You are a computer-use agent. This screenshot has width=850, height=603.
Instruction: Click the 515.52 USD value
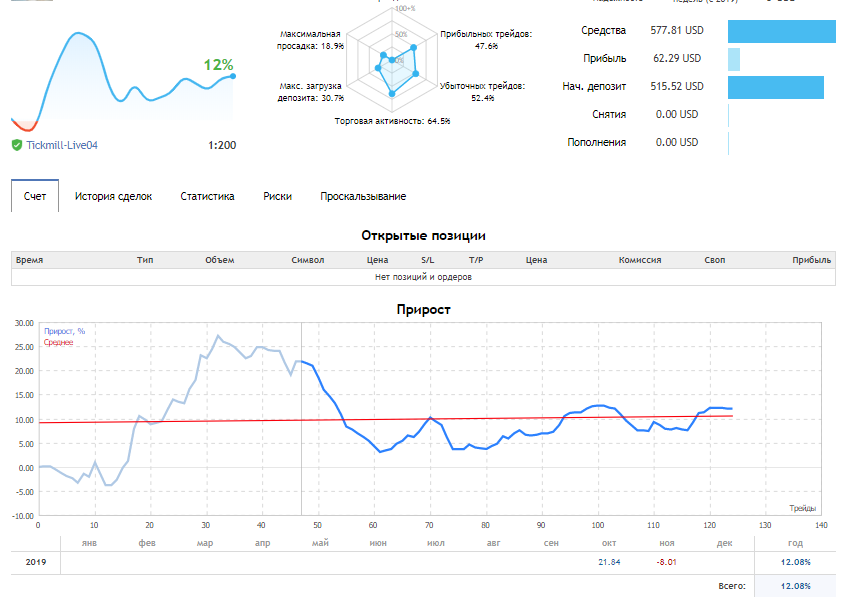(677, 86)
